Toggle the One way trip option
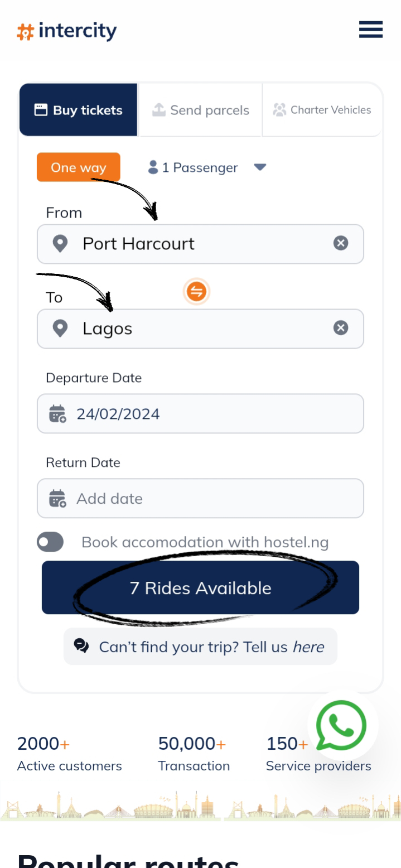The image size is (401, 868). [x=79, y=167]
